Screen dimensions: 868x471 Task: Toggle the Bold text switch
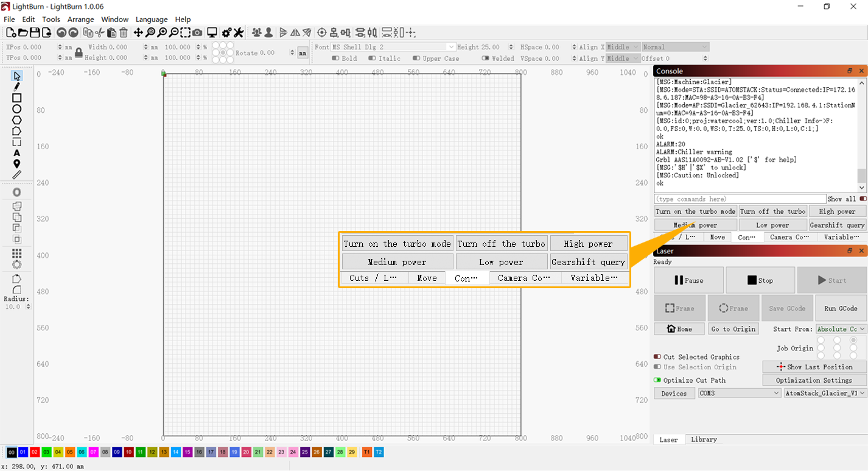pyautogui.click(x=335, y=58)
